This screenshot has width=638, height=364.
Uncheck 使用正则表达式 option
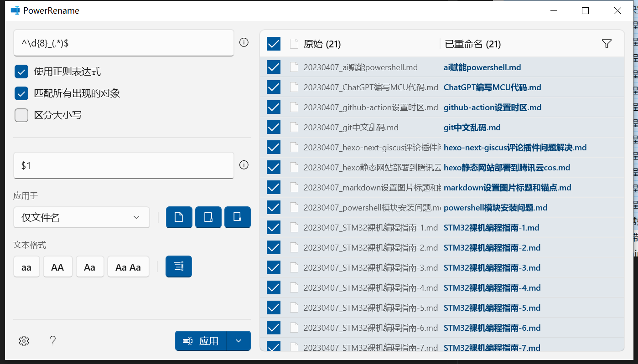21,71
